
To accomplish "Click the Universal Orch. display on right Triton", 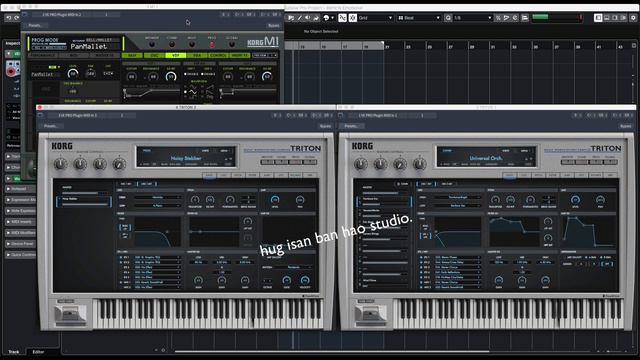I will pos(486,158).
